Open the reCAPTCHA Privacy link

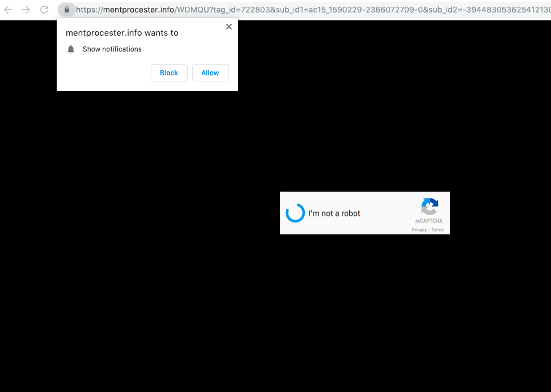pos(419,230)
